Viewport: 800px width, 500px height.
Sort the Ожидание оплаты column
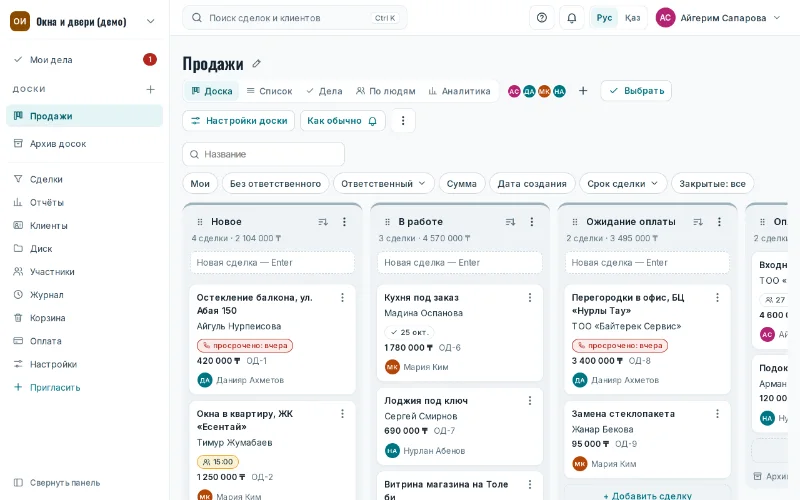[698, 222]
